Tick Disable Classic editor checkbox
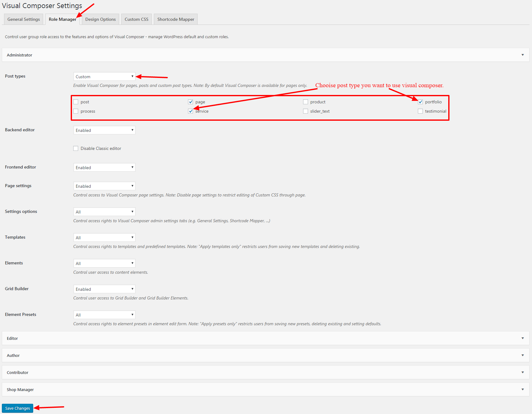 point(76,148)
